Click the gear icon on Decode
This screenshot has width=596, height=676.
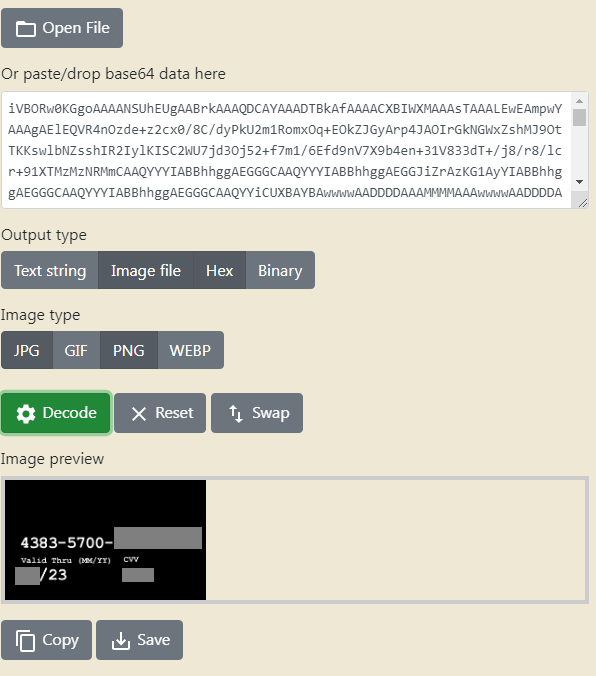(26, 414)
